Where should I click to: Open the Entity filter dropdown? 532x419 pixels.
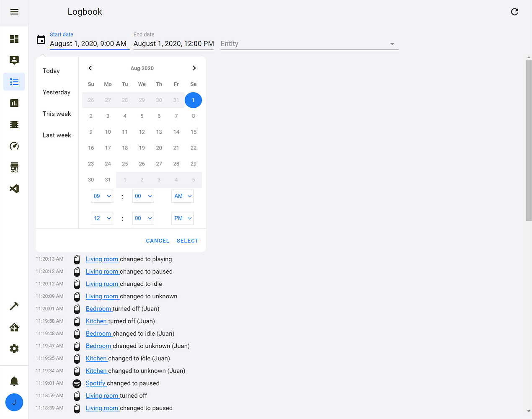pos(309,43)
